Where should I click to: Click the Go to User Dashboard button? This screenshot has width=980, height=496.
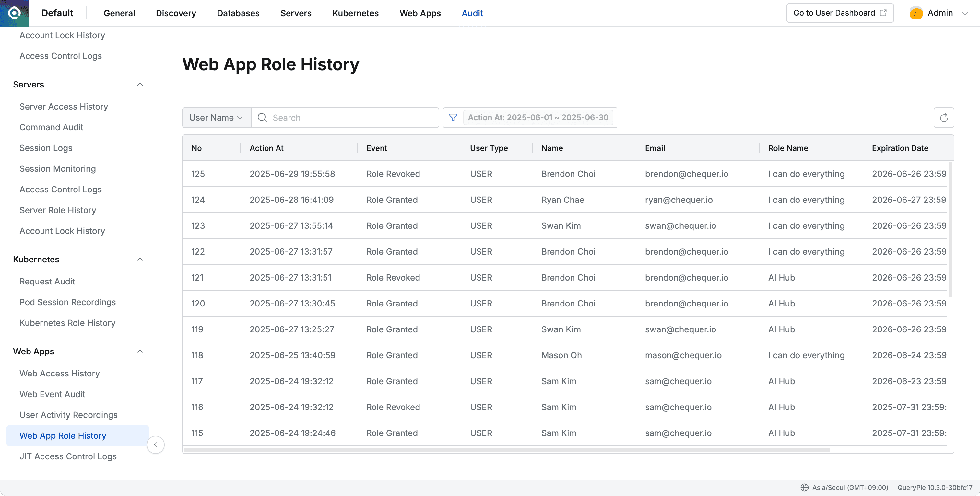click(840, 13)
